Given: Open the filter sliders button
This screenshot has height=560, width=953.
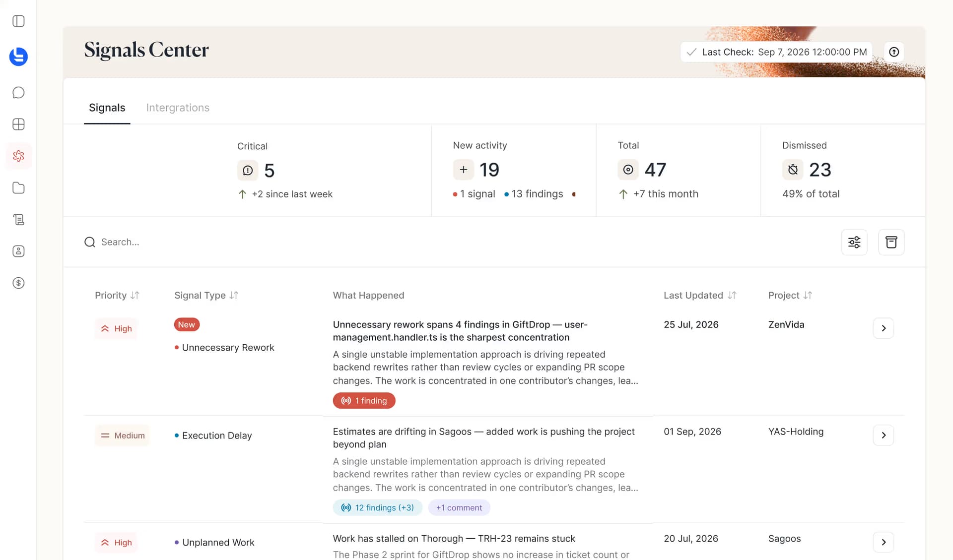Looking at the screenshot, I should pos(854,242).
